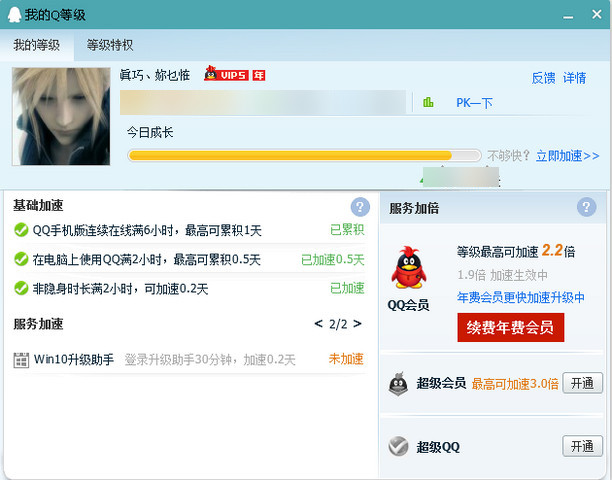Go to next 服务加速 page arrow
This screenshot has width=612, height=480.
coord(358,324)
